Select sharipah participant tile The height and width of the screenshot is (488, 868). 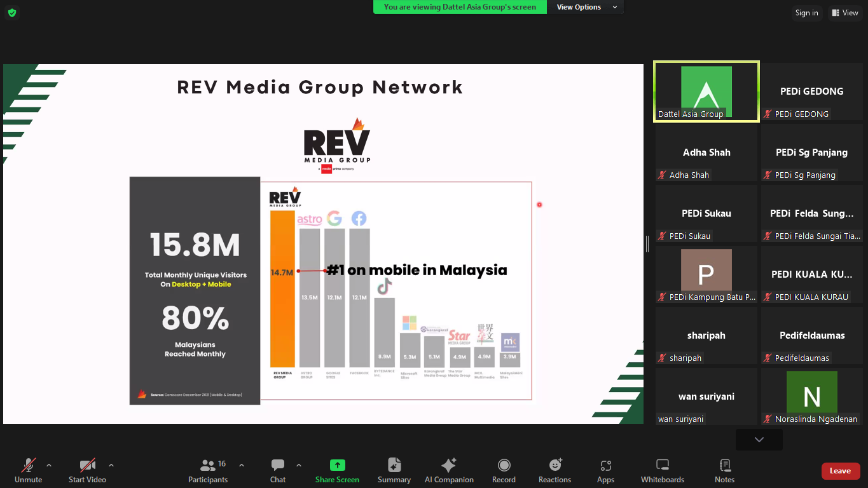(706, 335)
